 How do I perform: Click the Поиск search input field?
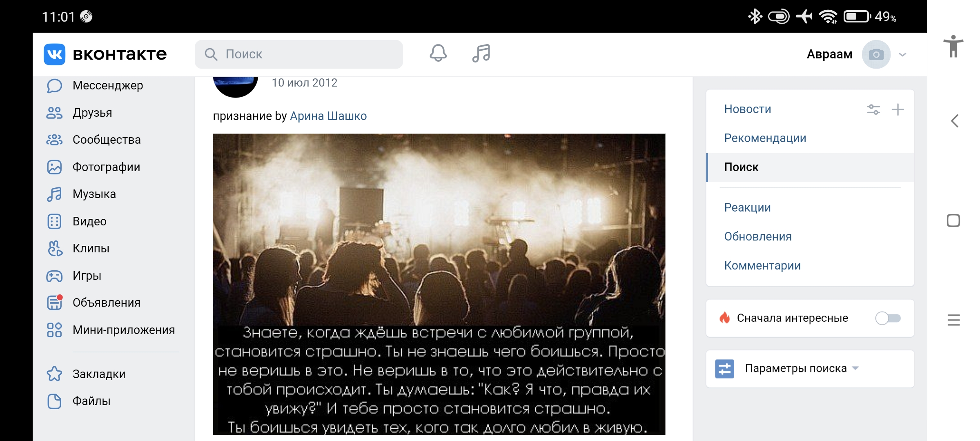299,54
